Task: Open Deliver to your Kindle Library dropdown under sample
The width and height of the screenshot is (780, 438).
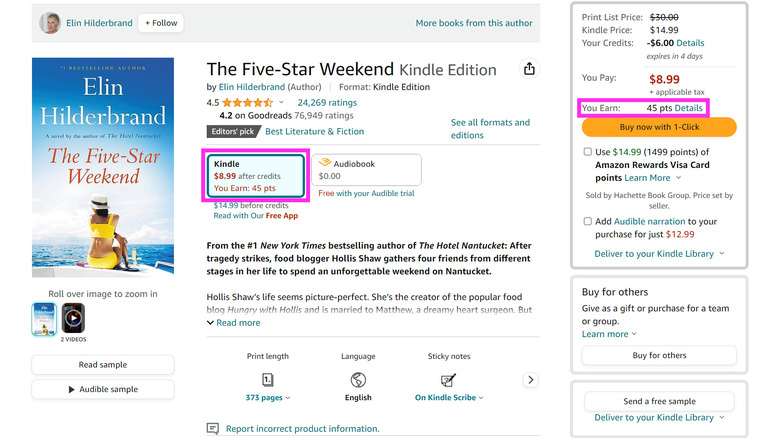Action: tap(659, 418)
